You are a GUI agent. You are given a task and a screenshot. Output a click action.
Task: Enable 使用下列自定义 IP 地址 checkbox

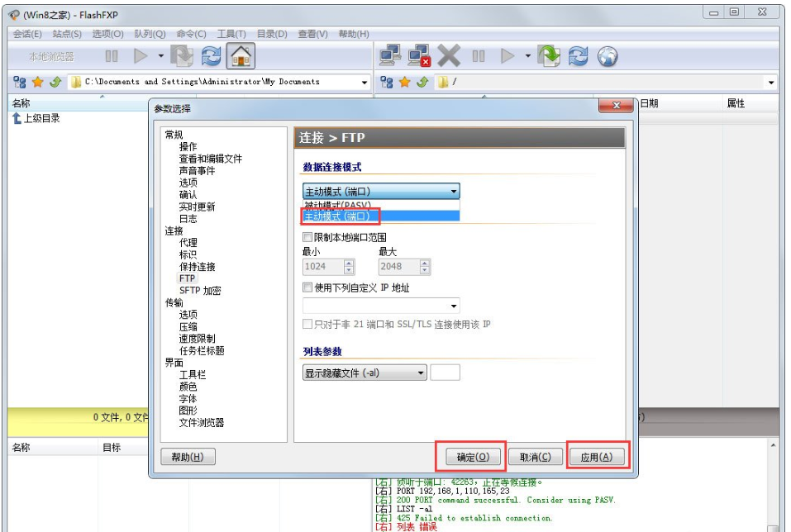[x=307, y=287]
